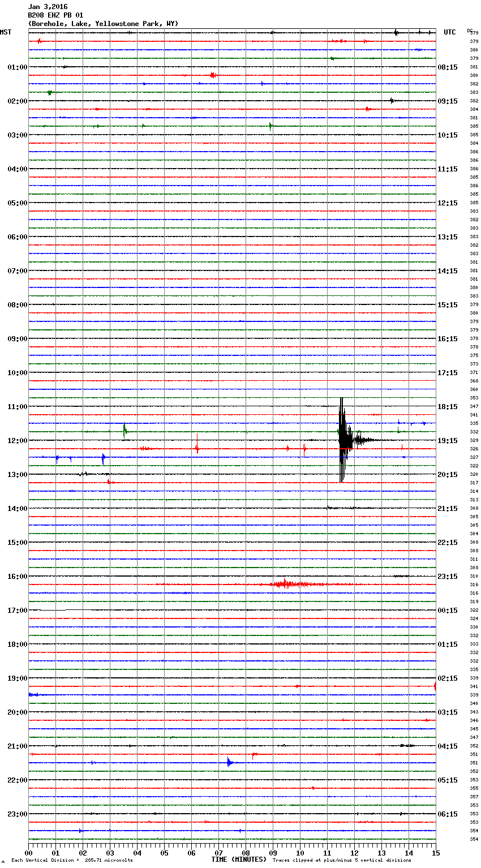This screenshot has height=868, width=481.
Task: Click minute tick label "08" on the bottom axis
Action: coord(246,853)
